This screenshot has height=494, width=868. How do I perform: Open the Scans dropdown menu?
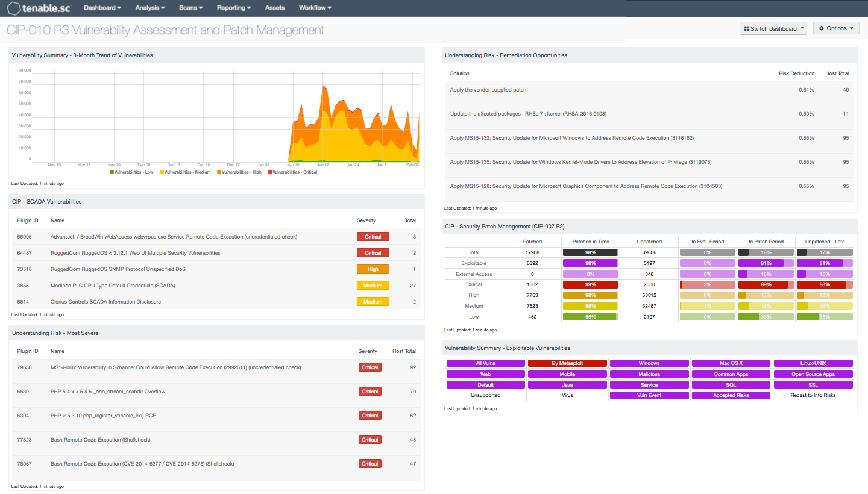(190, 8)
